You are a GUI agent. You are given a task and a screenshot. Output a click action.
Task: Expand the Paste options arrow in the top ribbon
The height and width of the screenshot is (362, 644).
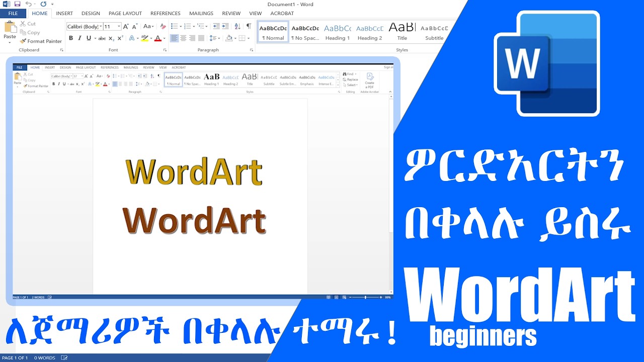coord(10,43)
